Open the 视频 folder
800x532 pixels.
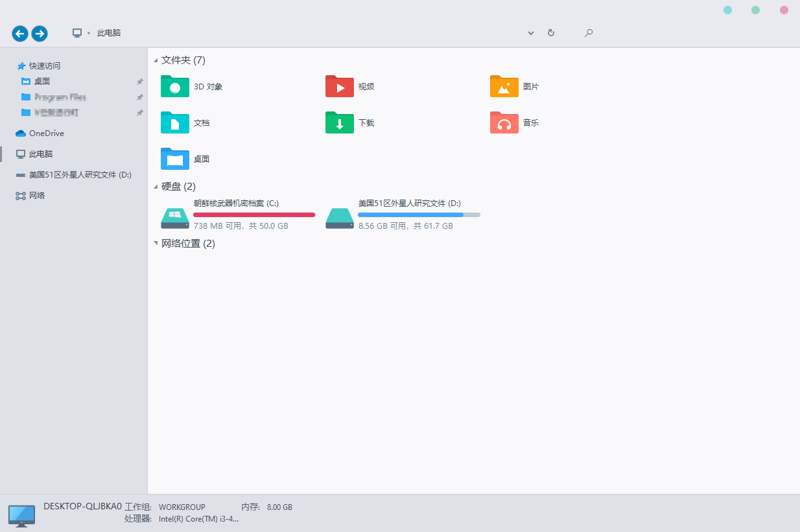coord(353,86)
